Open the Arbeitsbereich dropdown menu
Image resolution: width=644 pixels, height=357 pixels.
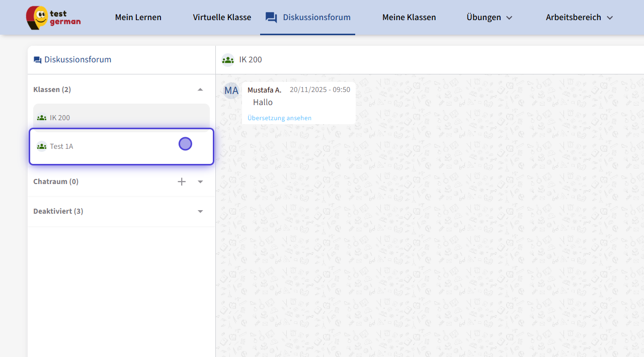579,18
